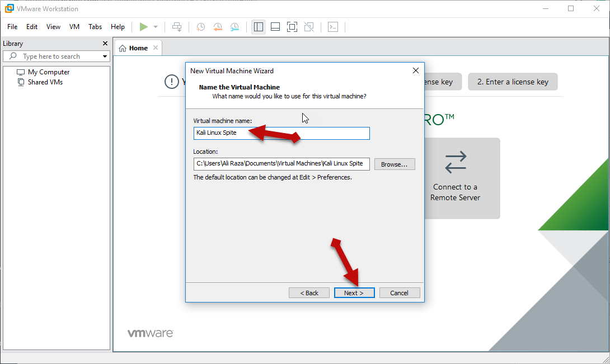This screenshot has height=364, width=610.
Task: Click the Send Ctrl+Alt+Del toolbar icon
Action: [x=177, y=27]
